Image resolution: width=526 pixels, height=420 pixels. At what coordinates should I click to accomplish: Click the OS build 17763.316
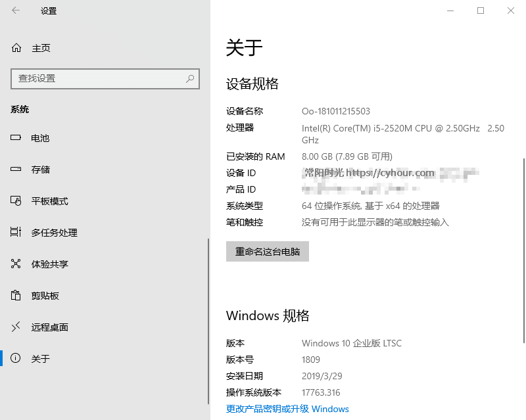pyautogui.click(x=321, y=392)
